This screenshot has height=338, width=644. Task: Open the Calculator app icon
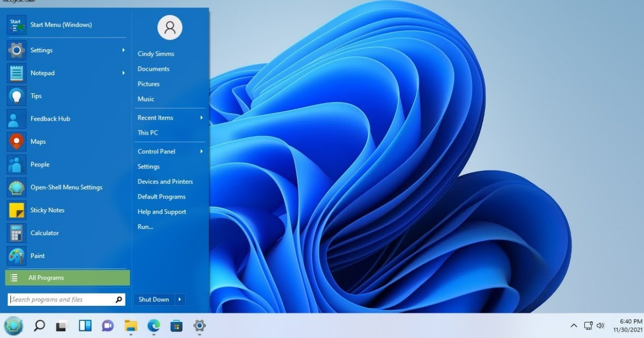pos(17,233)
